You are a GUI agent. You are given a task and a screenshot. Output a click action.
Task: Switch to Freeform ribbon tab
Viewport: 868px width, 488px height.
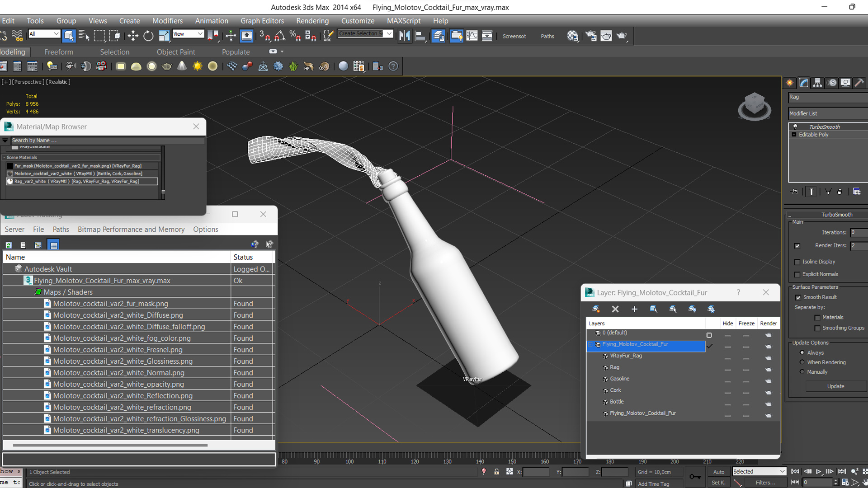pos(59,52)
